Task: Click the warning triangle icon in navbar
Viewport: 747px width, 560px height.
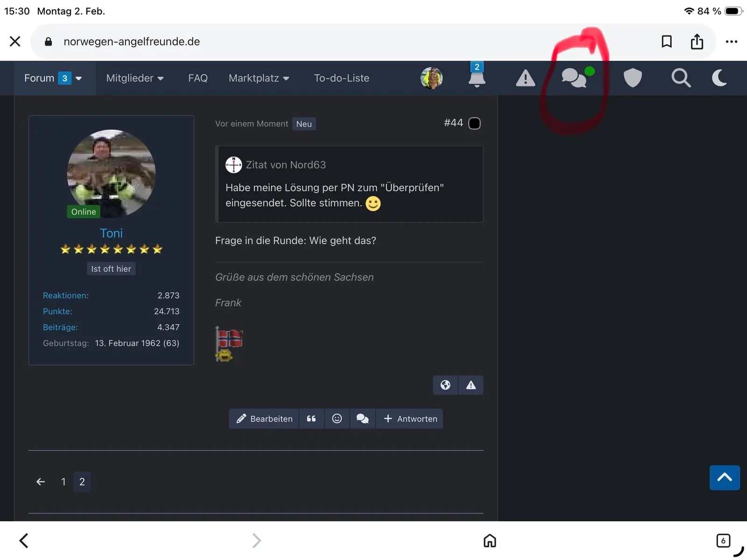Action: click(x=525, y=78)
